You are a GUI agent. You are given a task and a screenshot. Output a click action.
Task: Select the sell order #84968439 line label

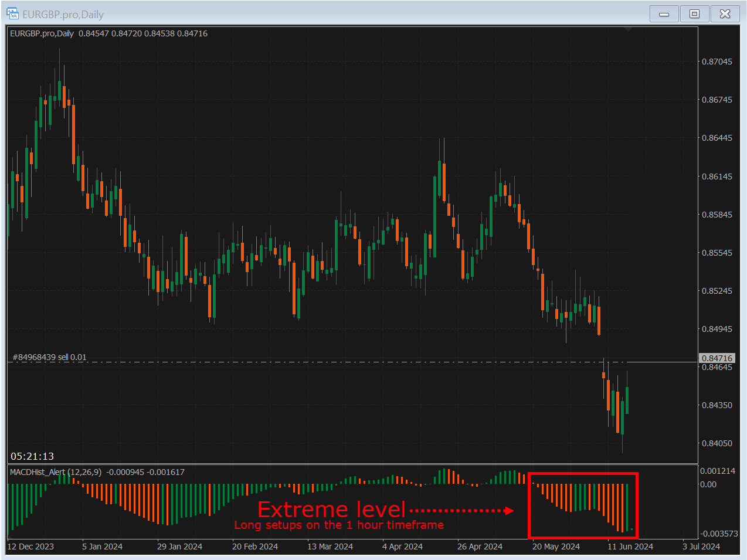click(49, 357)
